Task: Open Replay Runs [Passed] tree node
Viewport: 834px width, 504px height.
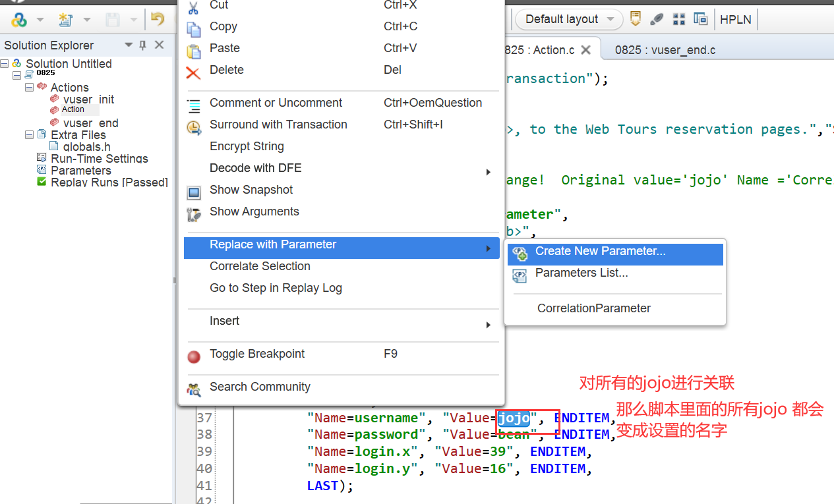Action: (109, 182)
